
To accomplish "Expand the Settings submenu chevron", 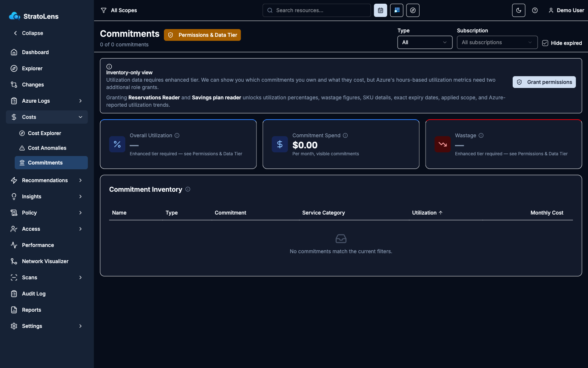I will pos(80,326).
